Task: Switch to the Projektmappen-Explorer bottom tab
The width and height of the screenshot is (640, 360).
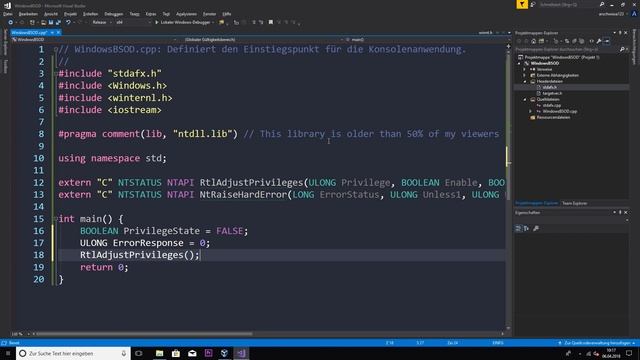Action: 536,203
